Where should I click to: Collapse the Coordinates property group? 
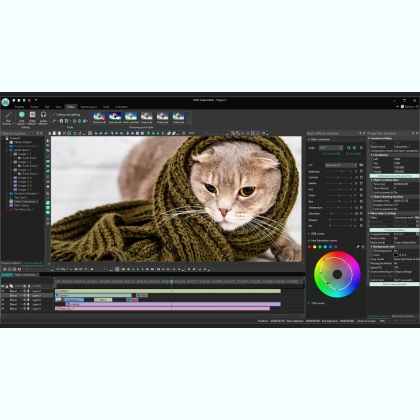[372, 155]
